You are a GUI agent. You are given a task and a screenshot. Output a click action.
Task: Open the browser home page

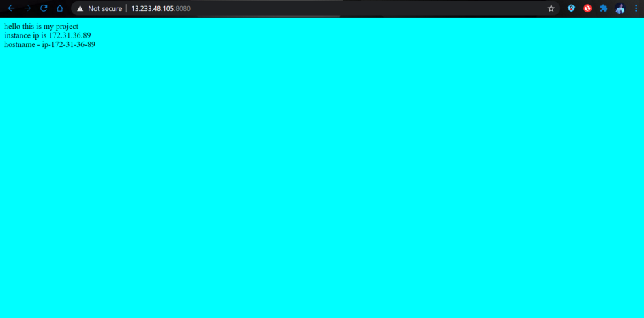60,8
